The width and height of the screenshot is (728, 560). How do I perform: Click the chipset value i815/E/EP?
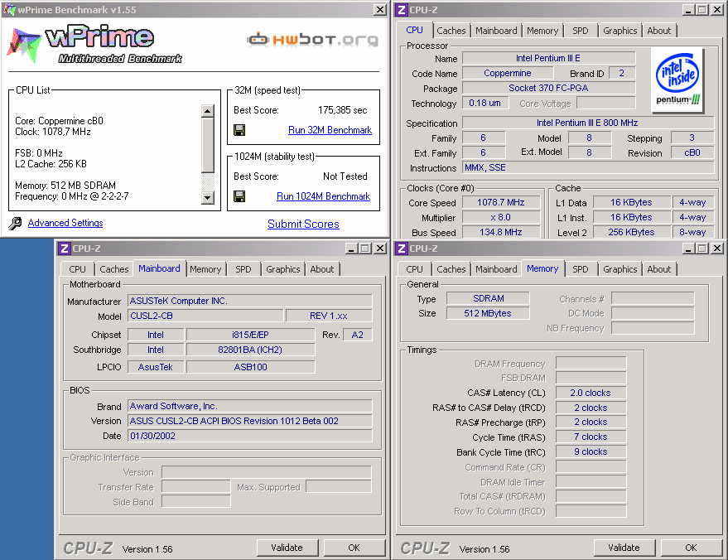click(x=250, y=335)
